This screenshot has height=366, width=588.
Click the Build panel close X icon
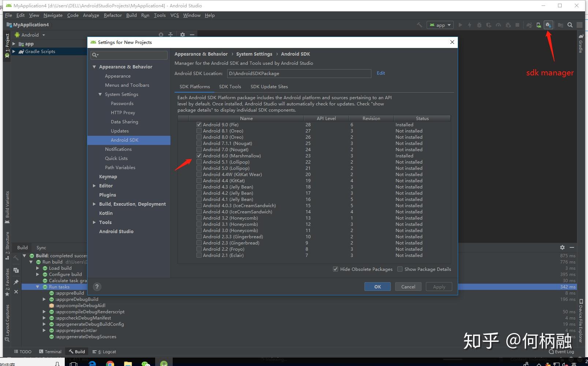point(16,292)
